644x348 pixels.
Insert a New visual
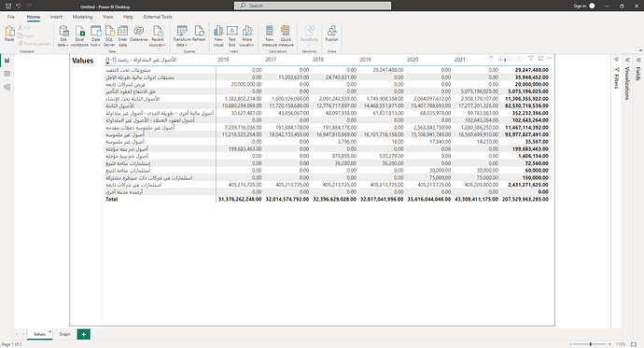point(218,36)
